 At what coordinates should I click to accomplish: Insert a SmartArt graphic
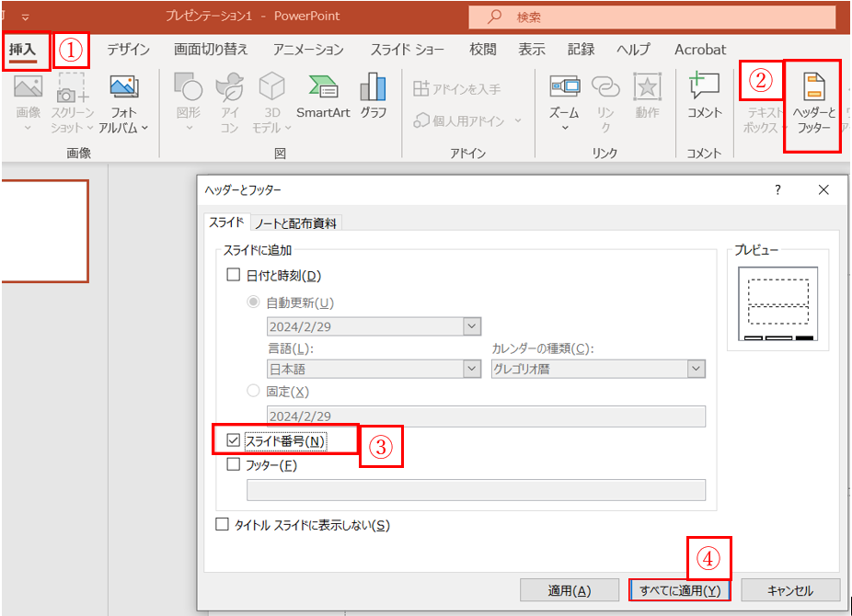click(323, 97)
